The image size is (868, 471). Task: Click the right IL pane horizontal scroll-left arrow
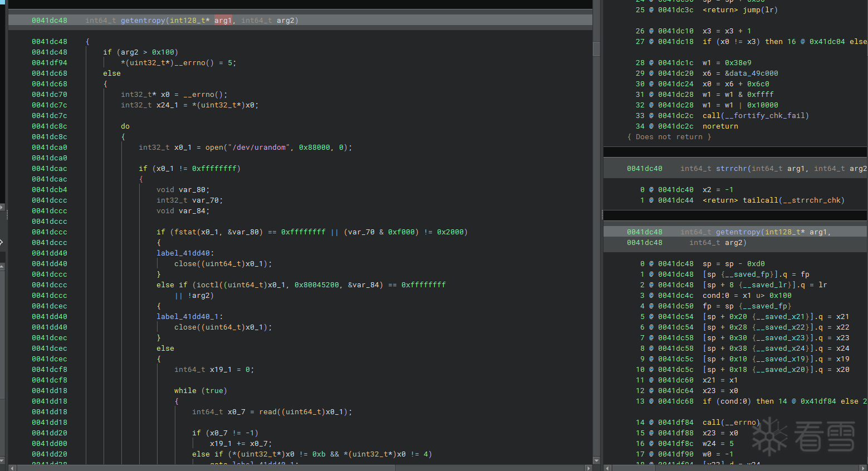click(x=607, y=468)
